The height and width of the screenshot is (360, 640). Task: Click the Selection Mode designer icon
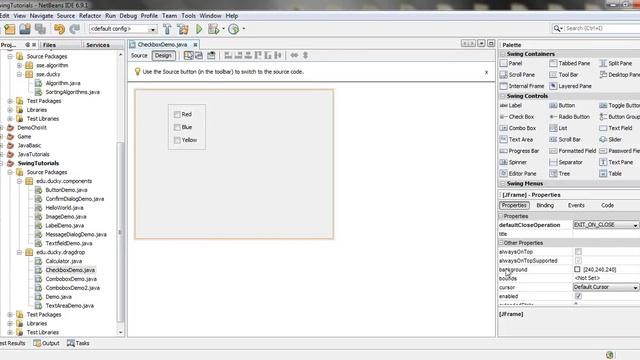tap(189, 56)
